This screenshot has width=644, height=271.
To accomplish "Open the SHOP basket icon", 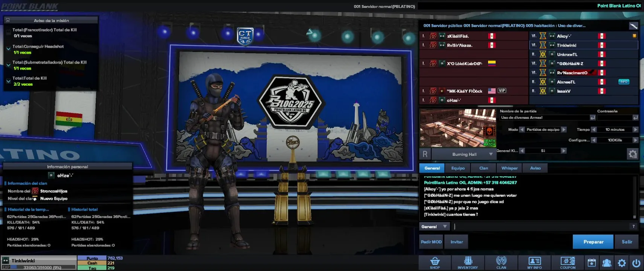I will tap(435, 263).
